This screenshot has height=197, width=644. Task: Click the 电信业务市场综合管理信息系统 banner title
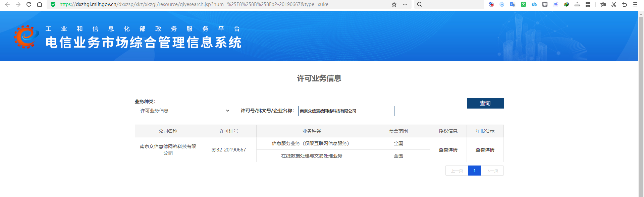click(144, 43)
